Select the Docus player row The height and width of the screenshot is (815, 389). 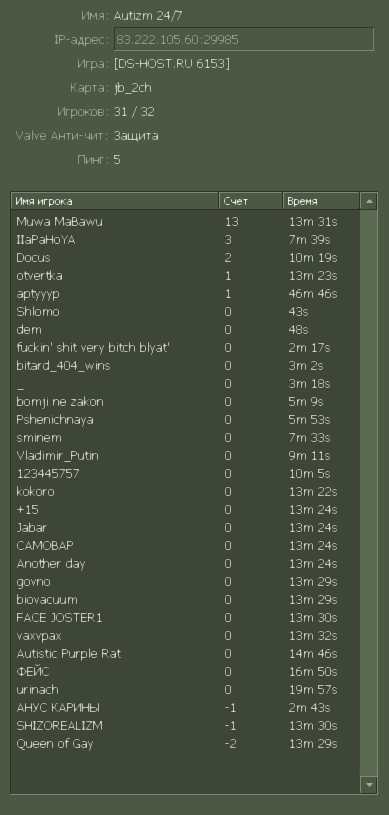coord(185,258)
